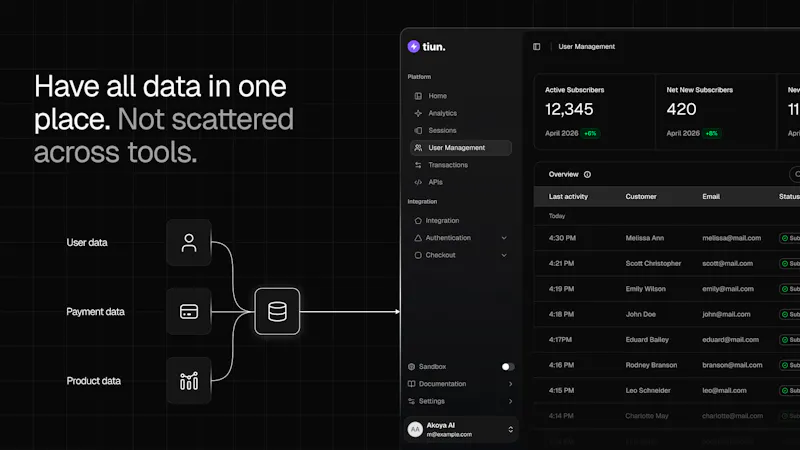Toggle the sidebar panel icon
This screenshot has height=450, width=800.
(x=537, y=46)
